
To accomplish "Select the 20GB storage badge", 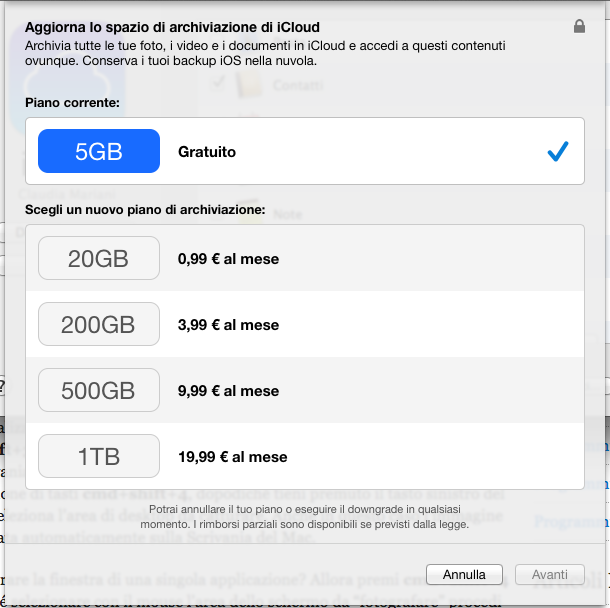I will (x=99, y=258).
